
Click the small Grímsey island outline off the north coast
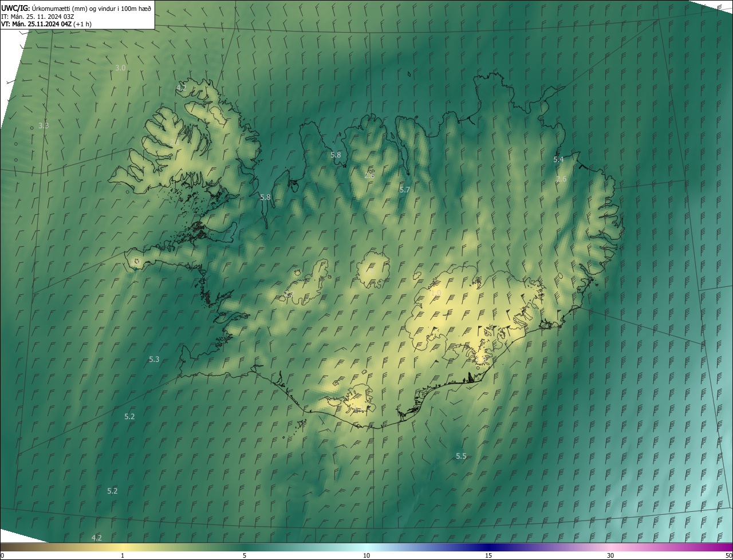[409, 73]
